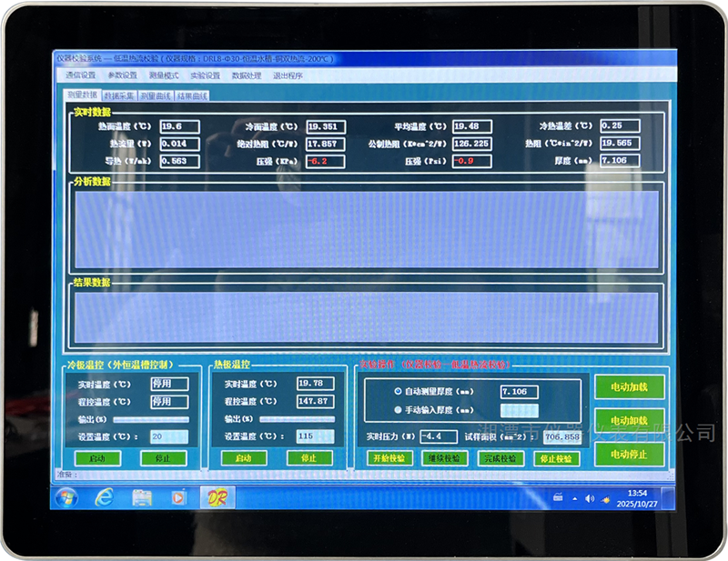Screen dimensions: 728x561
Task: Open the File Explorer taskbar icon
Action: (x=142, y=497)
